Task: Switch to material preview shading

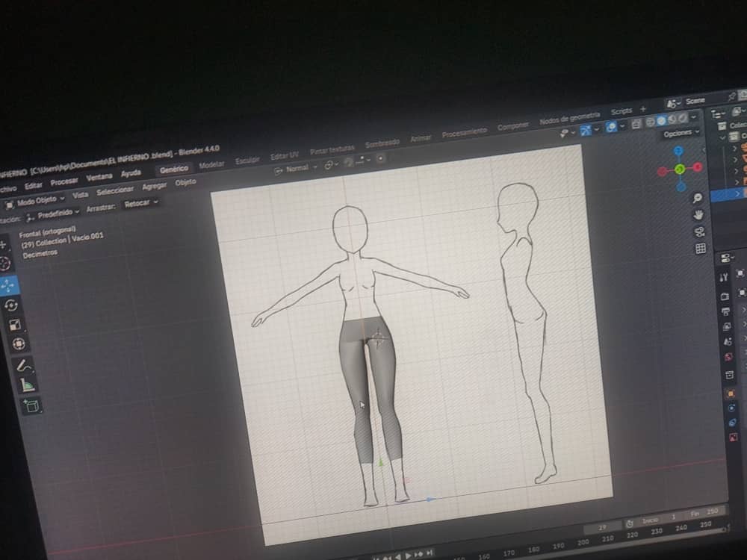Action: (672, 119)
